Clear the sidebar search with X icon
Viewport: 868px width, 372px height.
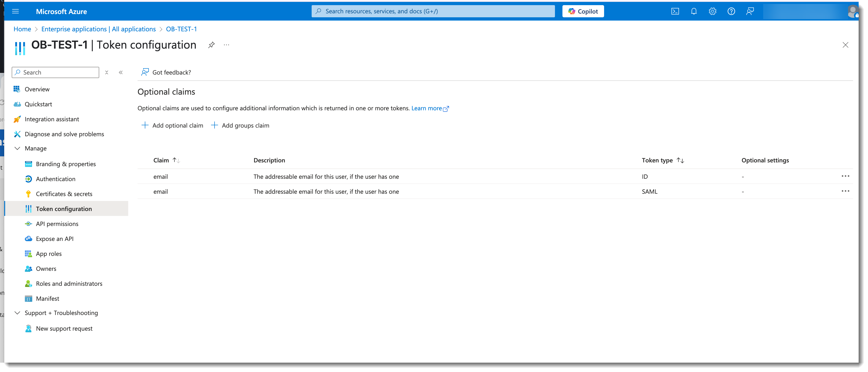(x=107, y=72)
